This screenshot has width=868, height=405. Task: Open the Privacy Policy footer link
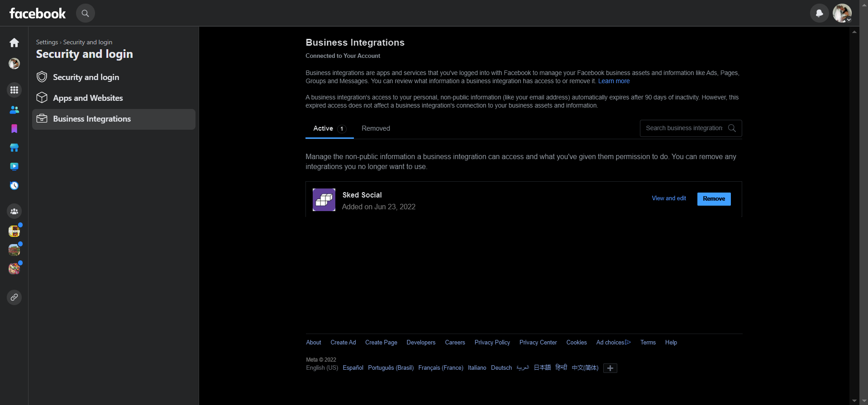click(x=492, y=343)
